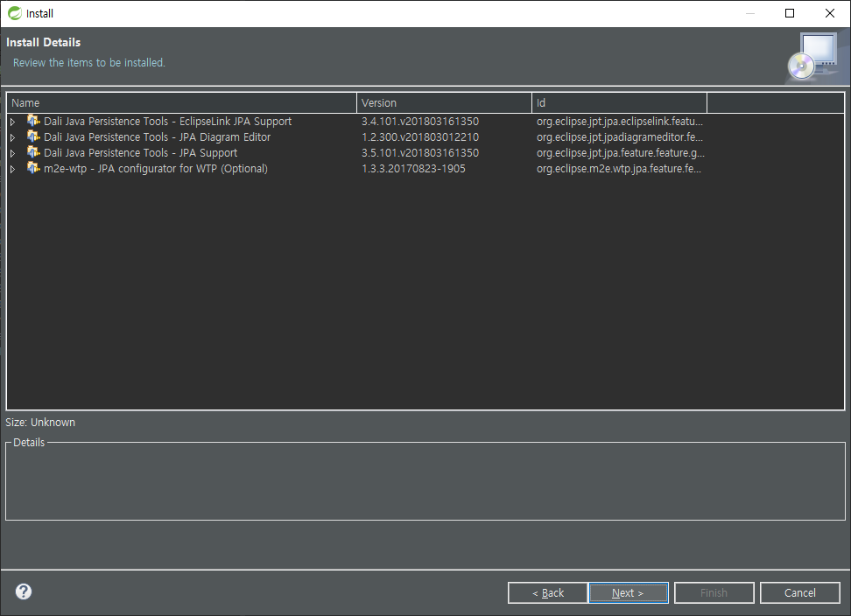851x616 pixels.
Task: Click version 1.3.3.20170823-1905
Action: click(x=413, y=169)
